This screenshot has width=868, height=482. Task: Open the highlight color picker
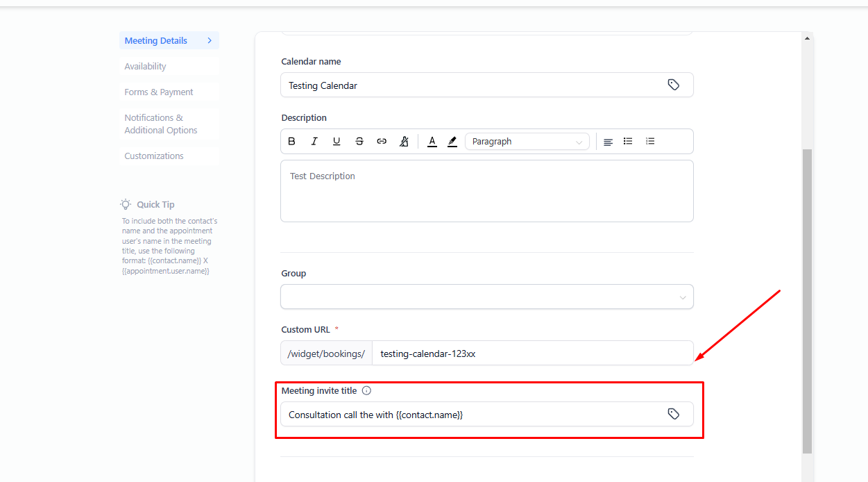(x=452, y=142)
